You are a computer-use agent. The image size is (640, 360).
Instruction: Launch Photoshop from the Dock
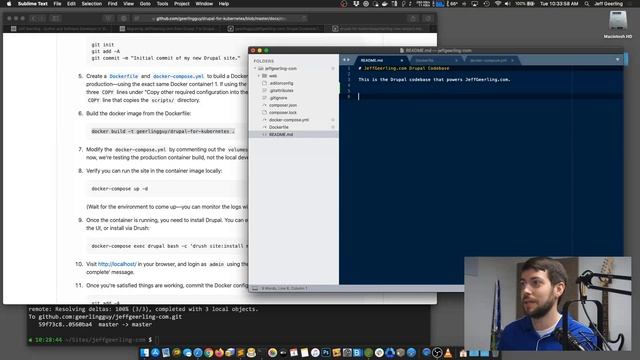326,353
